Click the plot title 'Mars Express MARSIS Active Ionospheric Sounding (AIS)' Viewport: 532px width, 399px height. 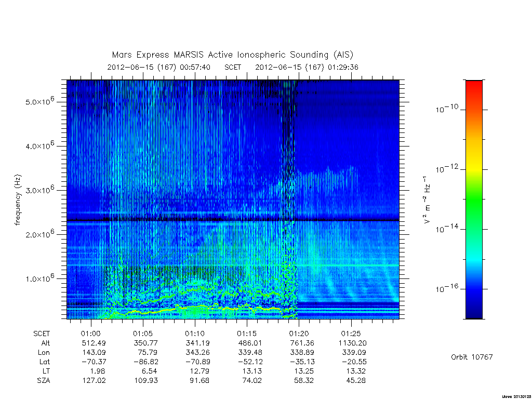232,55
